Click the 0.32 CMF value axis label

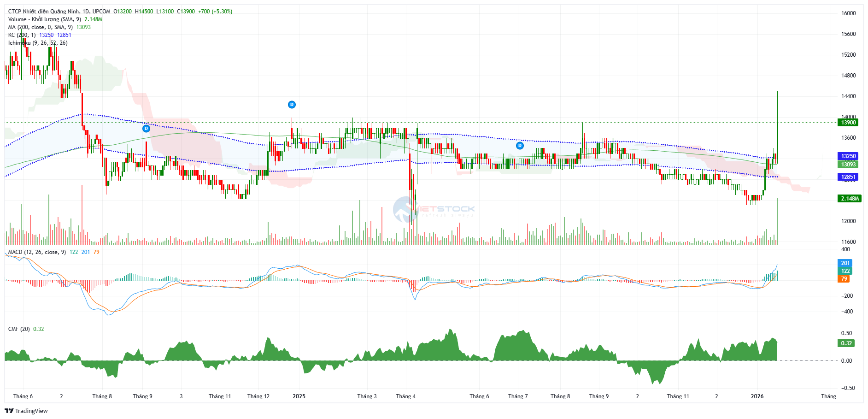tap(846, 343)
